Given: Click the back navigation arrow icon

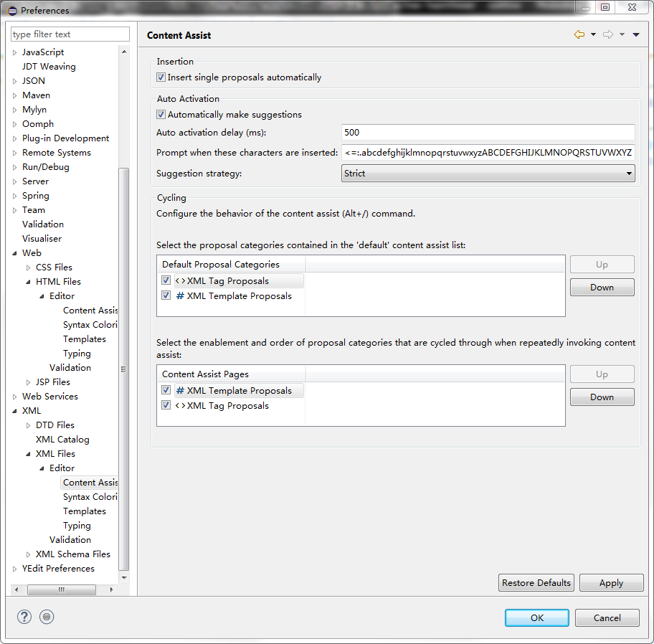Looking at the screenshot, I should tap(579, 34).
